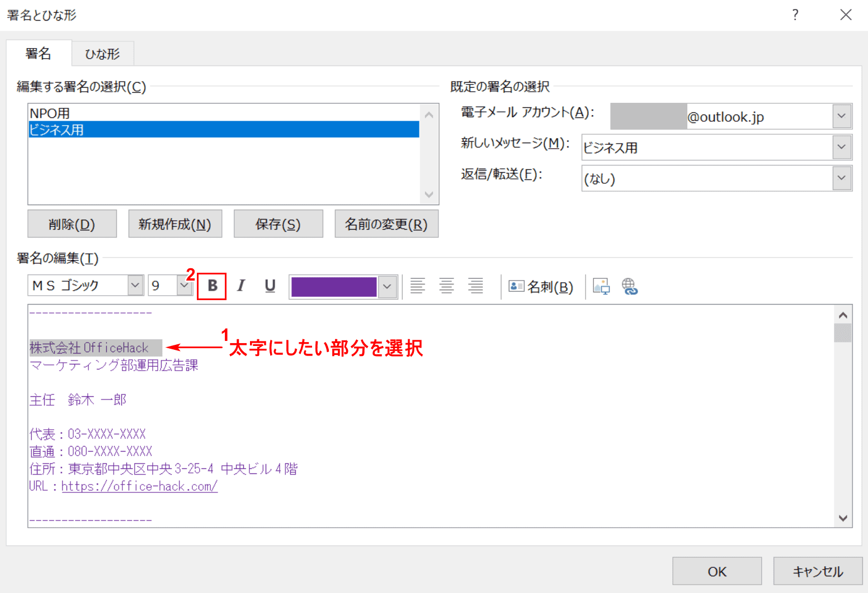Click the 削除(D) button

(x=72, y=224)
